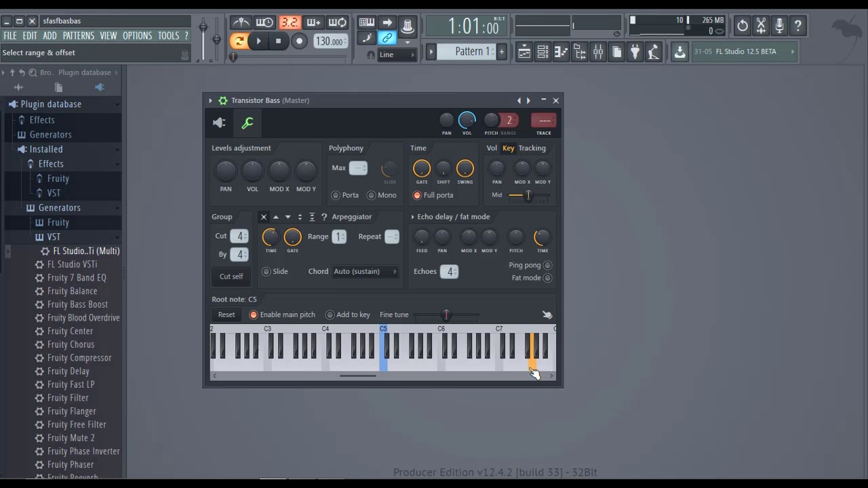
Task: Open the plugin wrench settings tab
Action: point(248,123)
